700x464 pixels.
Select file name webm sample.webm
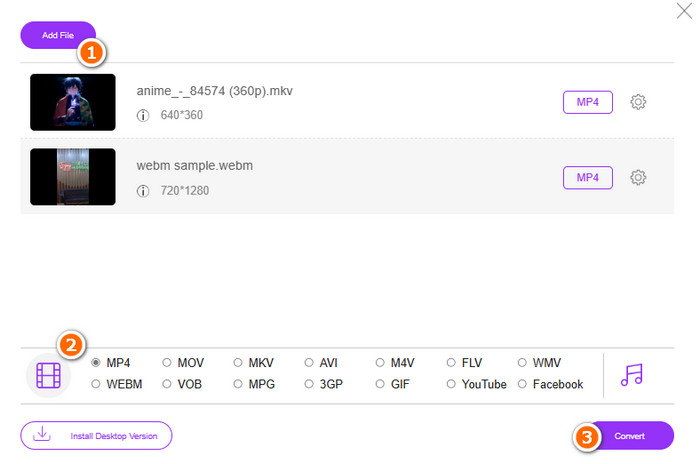(195, 166)
